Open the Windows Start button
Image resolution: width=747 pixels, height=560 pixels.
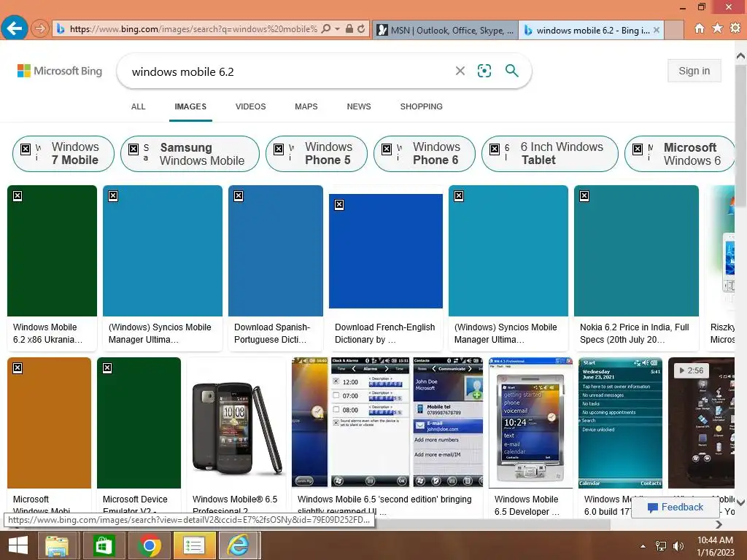click(18, 545)
